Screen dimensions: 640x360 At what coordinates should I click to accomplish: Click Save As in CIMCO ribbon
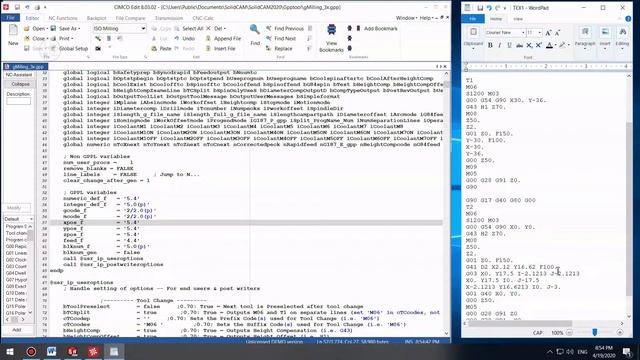(65, 29)
